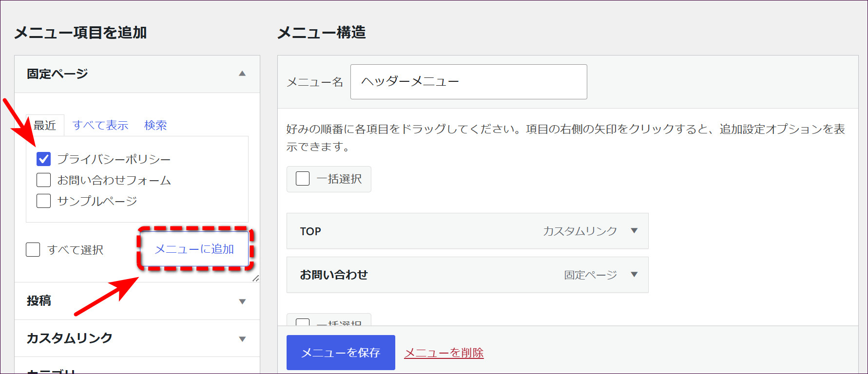This screenshot has height=374, width=868.
Task: Expand the 投稿 section arrow
Action: tap(242, 301)
